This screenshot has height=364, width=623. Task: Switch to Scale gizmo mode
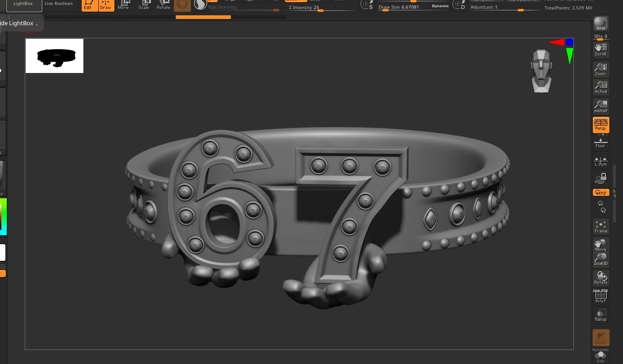144,5
